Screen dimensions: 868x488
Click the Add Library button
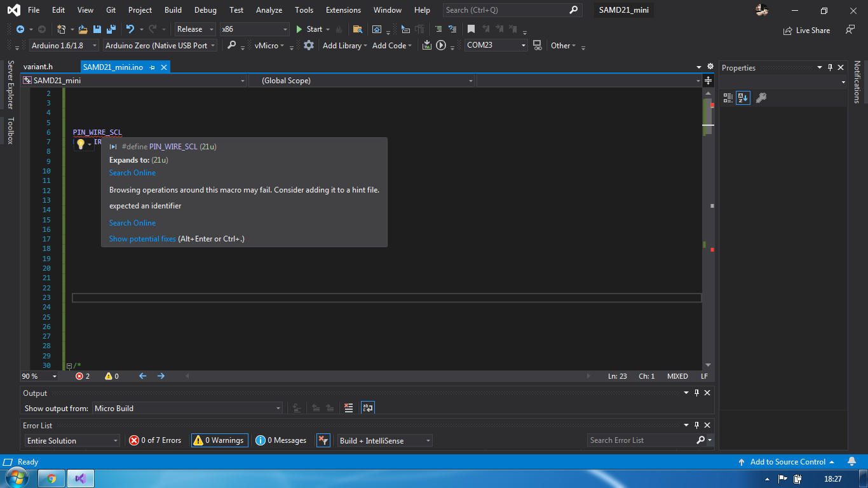click(345, 45)
